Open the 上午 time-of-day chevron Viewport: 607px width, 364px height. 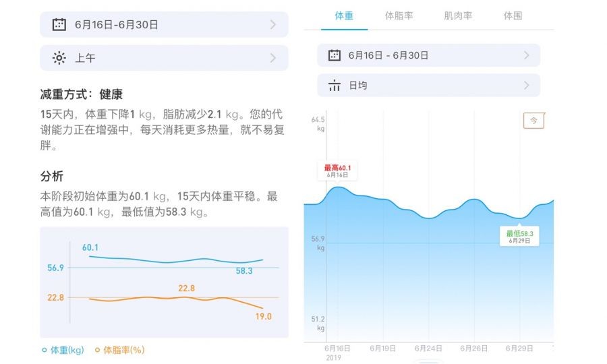pyautogui.click(x=273, y=58)
